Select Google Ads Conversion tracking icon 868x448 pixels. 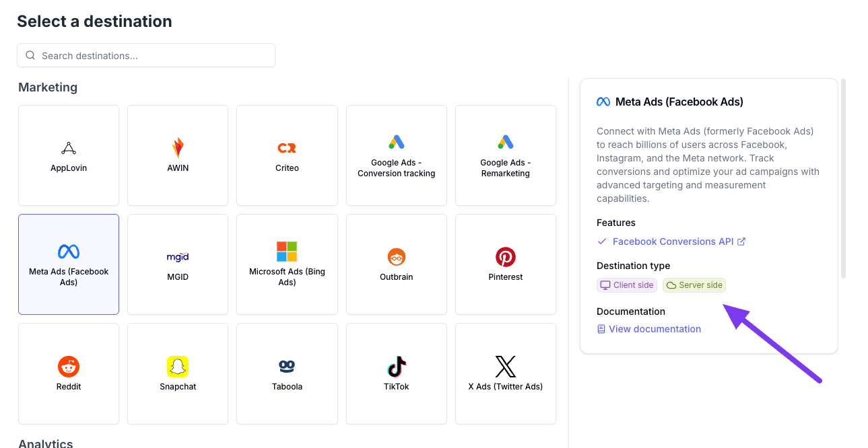coord(397,142)
